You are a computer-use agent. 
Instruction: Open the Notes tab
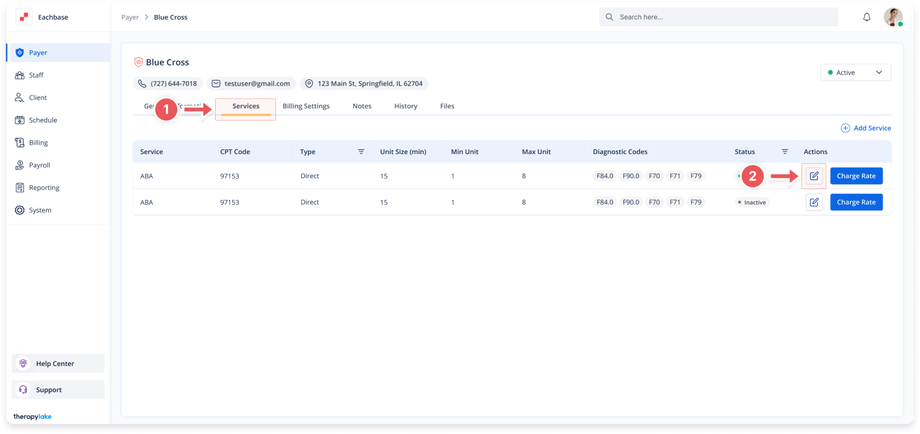pyautogui.click(x=362, y=107)
